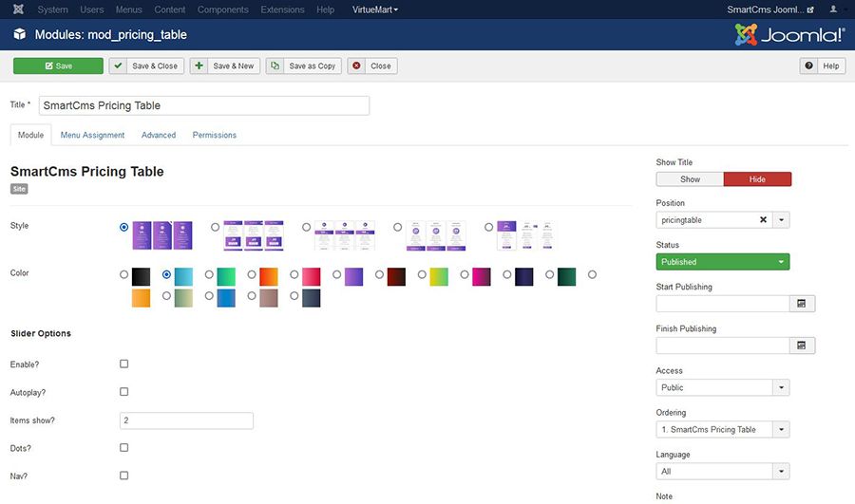855x504 pixels.
Task: Click the yellow-green gradient color swatch
Action: [x=439, y=277]
